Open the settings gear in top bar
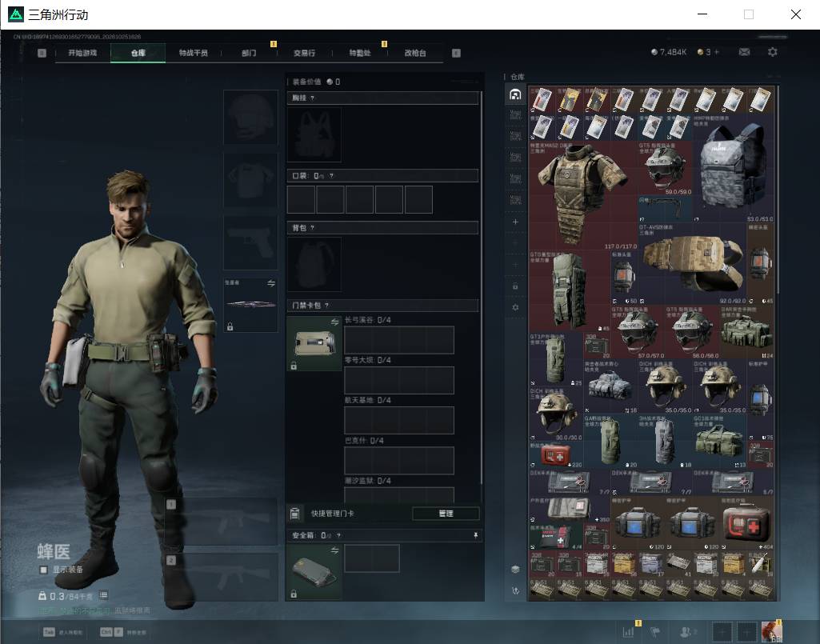The width and height of the screenshot is (820, 644). (x=773, y=52)
